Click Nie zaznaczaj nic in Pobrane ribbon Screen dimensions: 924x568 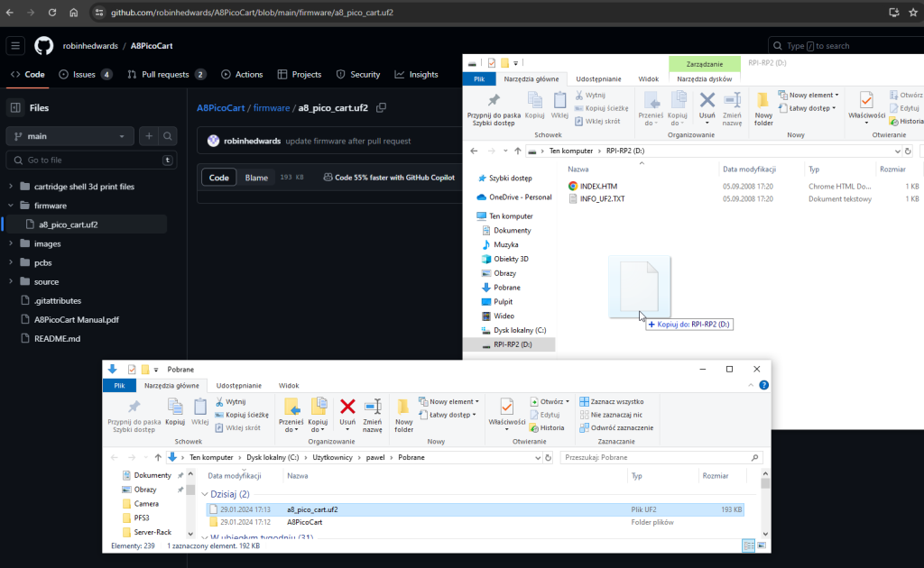tap(611, 415)
